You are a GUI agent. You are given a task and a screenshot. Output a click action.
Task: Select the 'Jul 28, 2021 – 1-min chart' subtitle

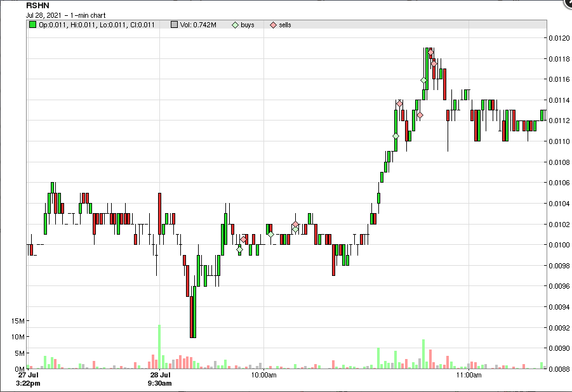coord(65,15)
